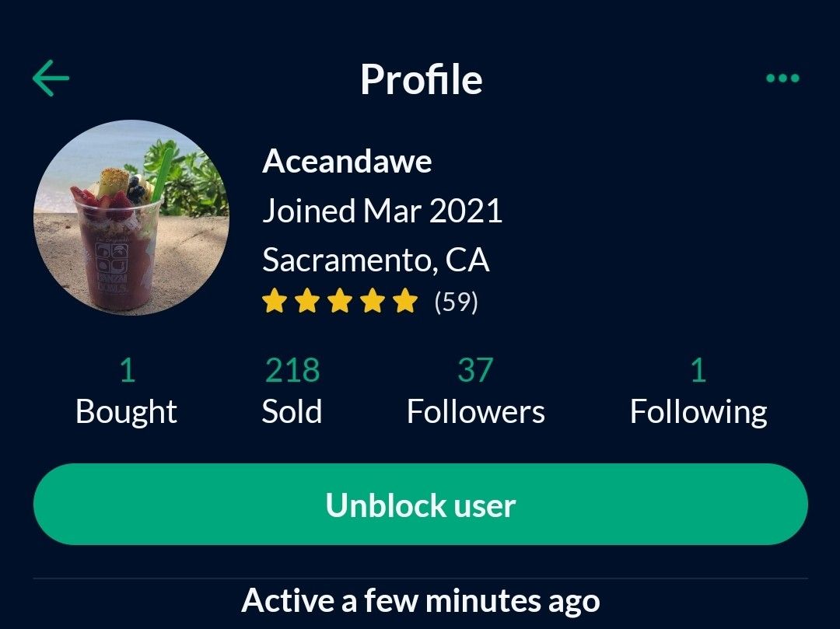Click the username Aceandawe
840x629 pixels.
coord(348,162)
